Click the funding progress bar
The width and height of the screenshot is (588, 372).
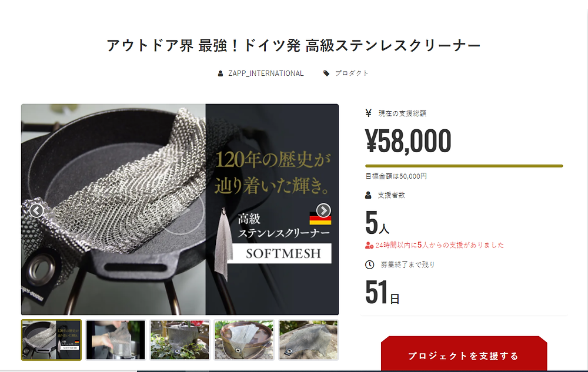point(465,166)
